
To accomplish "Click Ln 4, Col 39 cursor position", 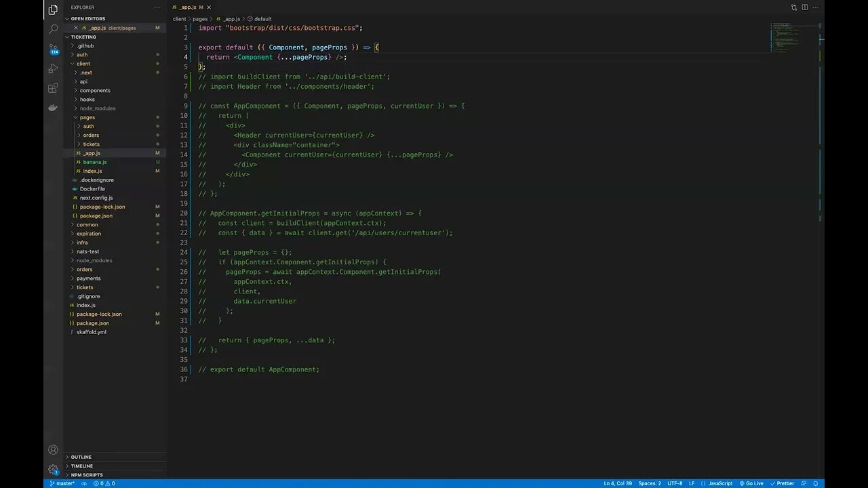I will (x=618, y=483).
